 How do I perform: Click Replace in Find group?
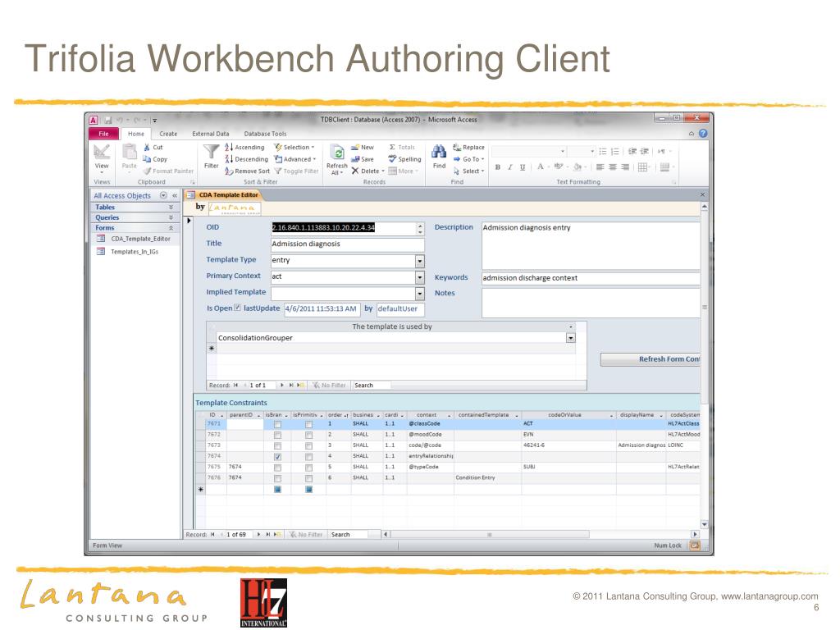[x=468, y=148]
